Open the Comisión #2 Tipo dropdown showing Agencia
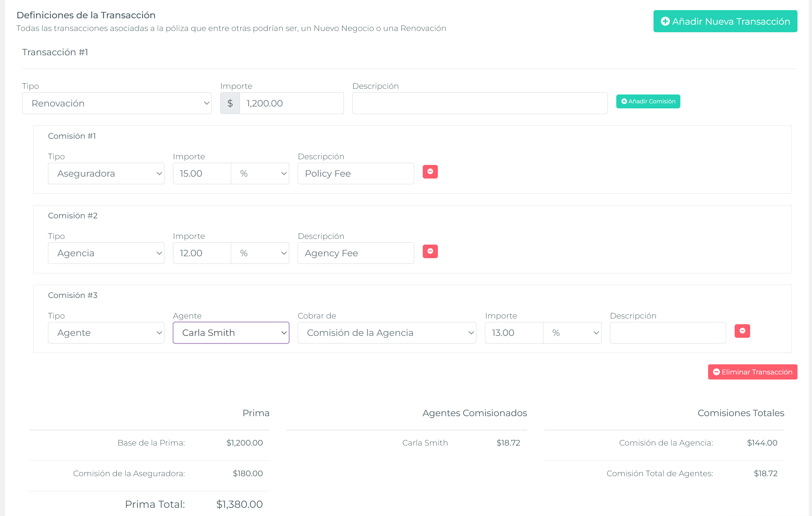The width and height of the screenshot is (812, 516). coord(106,253)
